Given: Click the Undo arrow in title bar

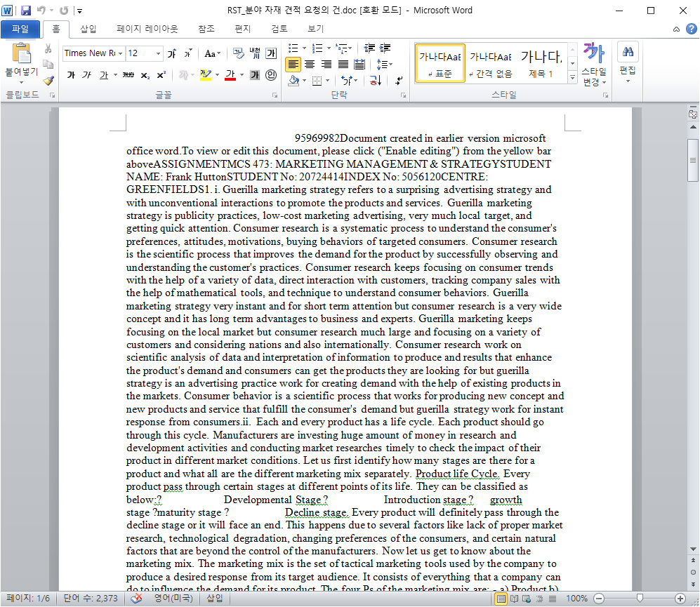Looking at the screenshot, I should click(41, 11).
